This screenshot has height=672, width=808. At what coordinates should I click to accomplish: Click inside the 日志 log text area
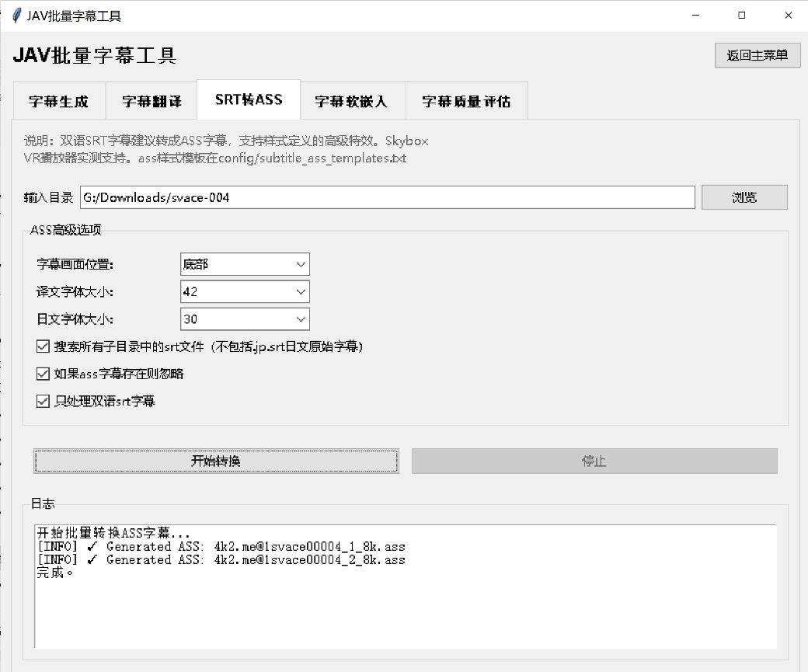406,587
